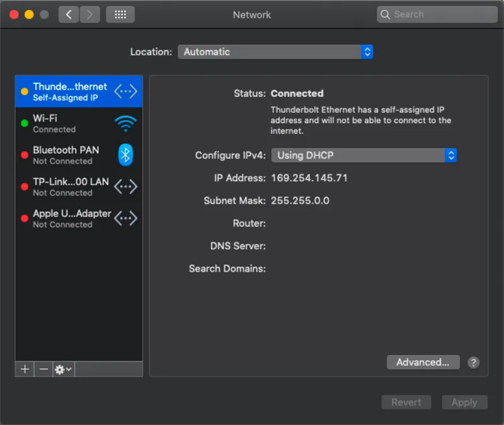Open help with the question mark button
The image size is (504, 425).
pyautogui.click(x=474, y=363)
